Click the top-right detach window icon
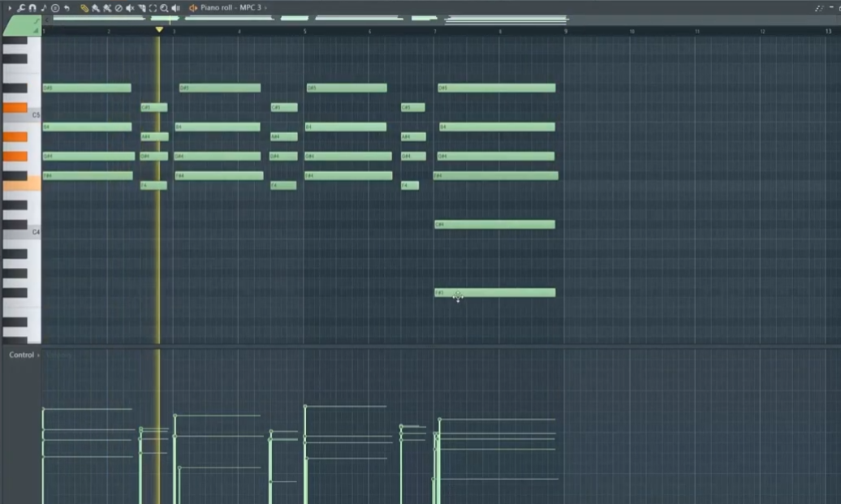Image resolution: width=841 pixels, height=504 pixels. click(x=818, y=8)
